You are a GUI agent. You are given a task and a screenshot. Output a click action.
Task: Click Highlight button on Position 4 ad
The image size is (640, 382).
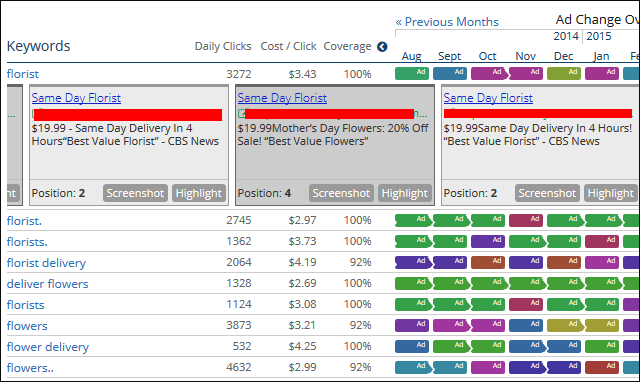tap(404, 193)
